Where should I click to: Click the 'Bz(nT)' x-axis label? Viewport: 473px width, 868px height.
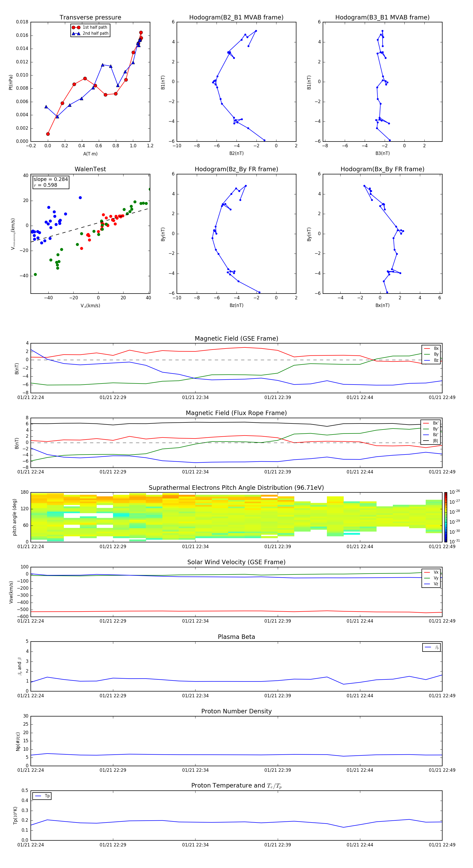pos(236,305)
